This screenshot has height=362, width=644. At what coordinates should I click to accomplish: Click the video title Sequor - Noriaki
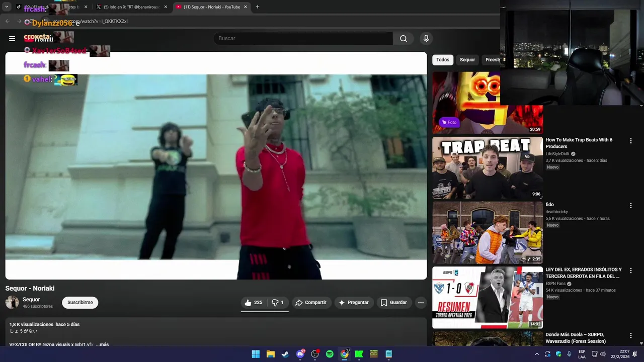click(x=30, y=289)
